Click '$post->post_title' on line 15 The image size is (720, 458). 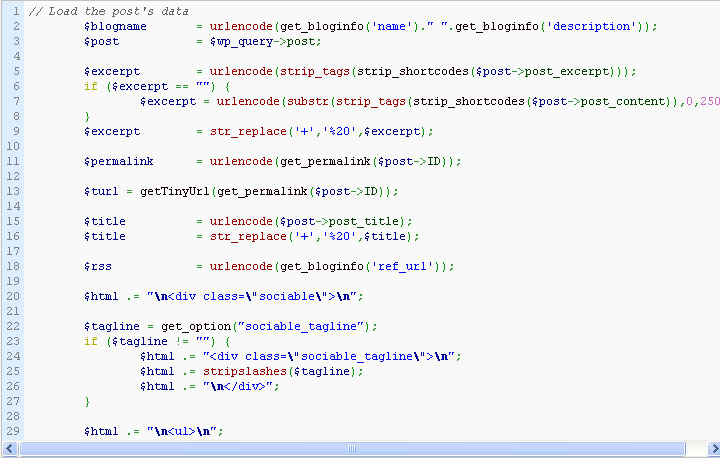coord(339,222)
